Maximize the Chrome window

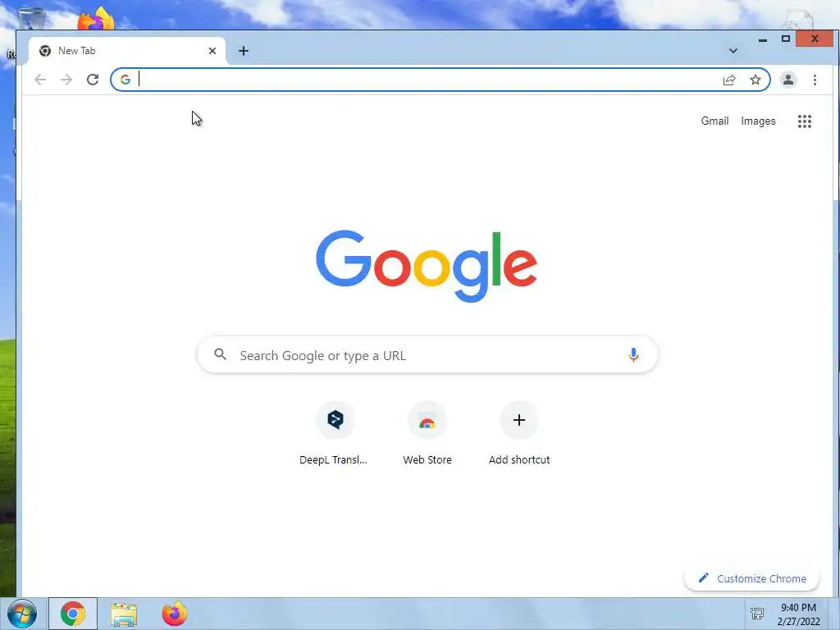pyautogui.click(x=785, y=39)
